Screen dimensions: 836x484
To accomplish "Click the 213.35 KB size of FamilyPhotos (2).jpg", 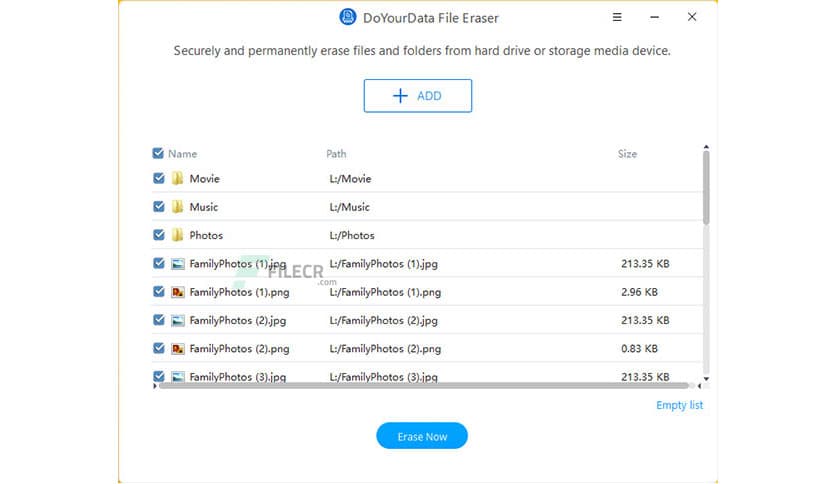I will pyautogui.click(x=645, y=320).
